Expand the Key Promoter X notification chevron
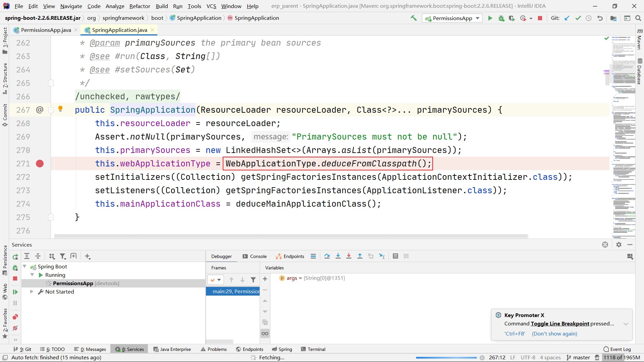The height and width of the screenshot is (362, 644). (626, 324)
